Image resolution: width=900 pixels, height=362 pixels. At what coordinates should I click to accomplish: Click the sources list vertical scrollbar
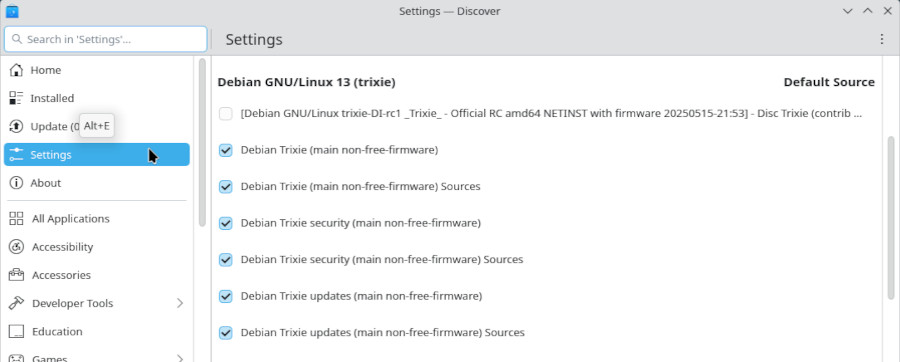890,217
